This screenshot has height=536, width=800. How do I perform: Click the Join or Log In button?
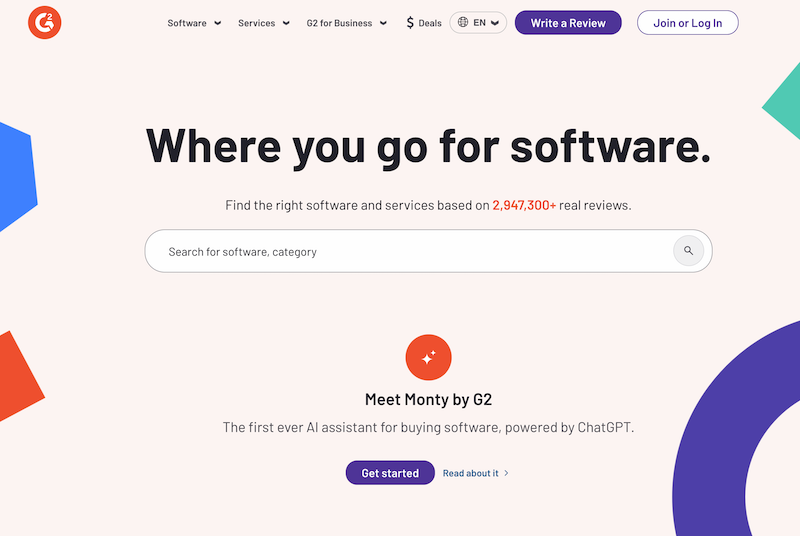(687, 23)
